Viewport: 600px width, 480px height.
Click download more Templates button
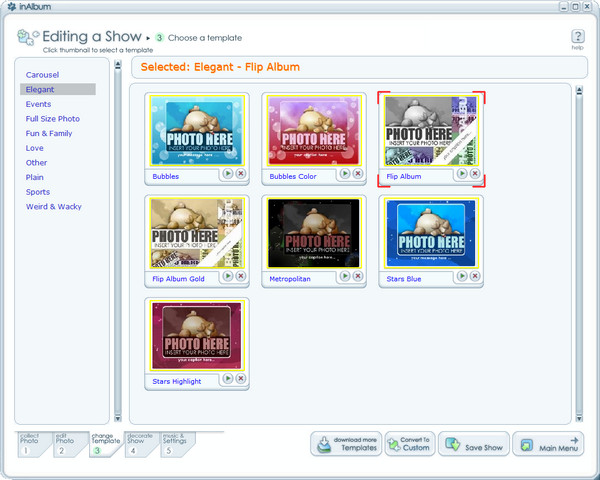(x=346, y=444)
